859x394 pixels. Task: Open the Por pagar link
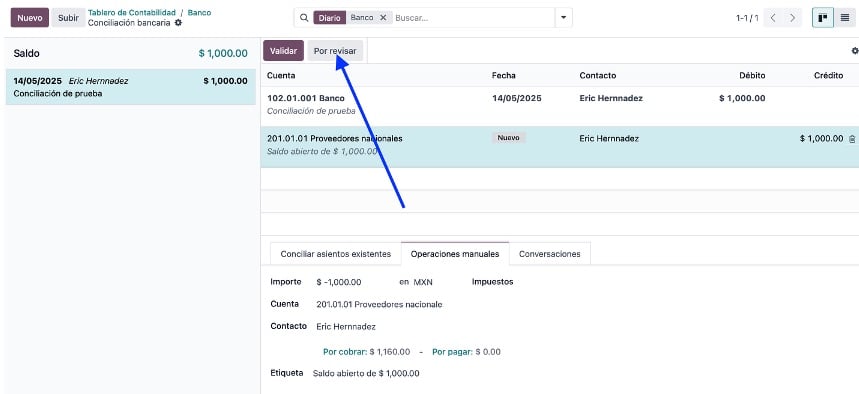[452, 352]
